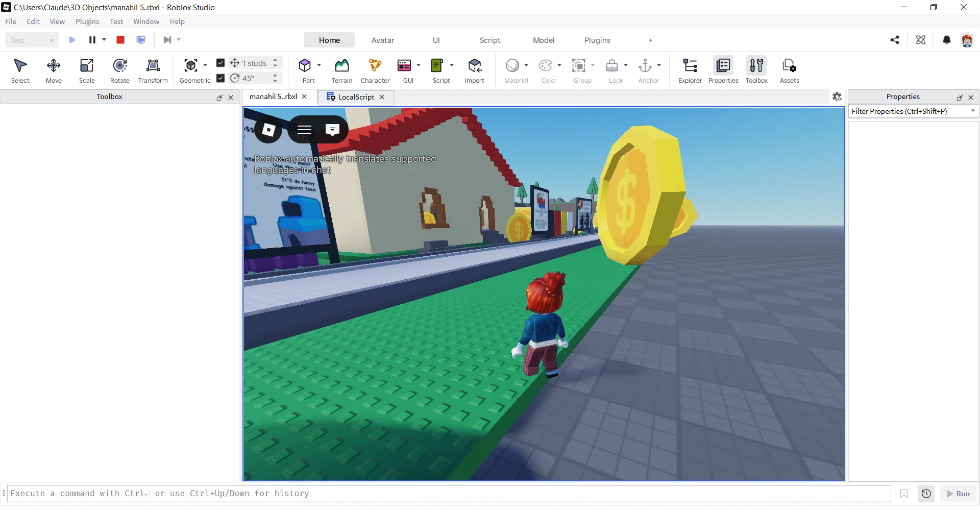Expand the Script type dropdown arrow

[x=452, y=65]
